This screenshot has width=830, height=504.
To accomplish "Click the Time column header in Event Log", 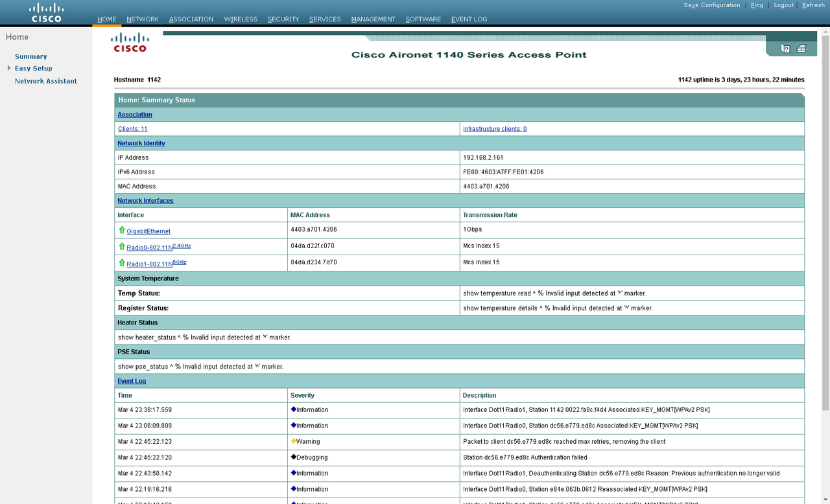I will point(125,395).
